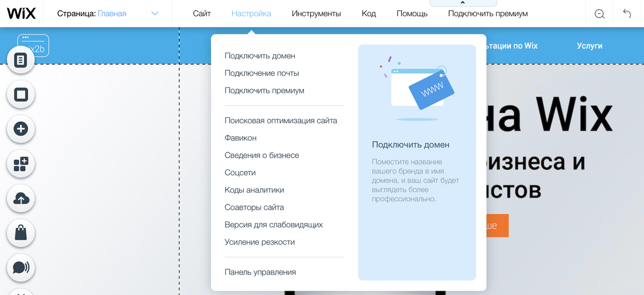This screenshot has height=295, width=644.
Task: Click Подключить премиум in top bar
Action: pyautogui.click(x=488, y=13)
